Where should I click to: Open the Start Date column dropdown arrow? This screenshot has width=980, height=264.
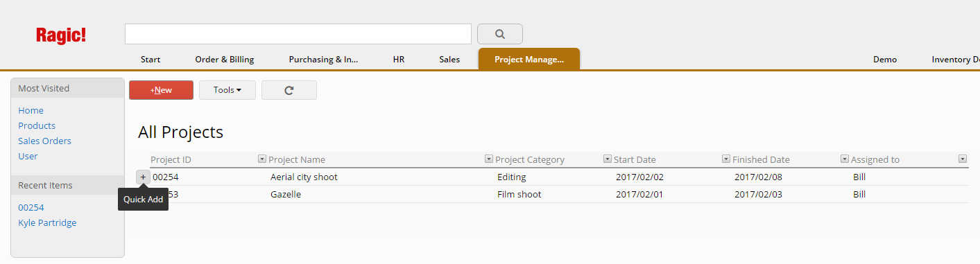coord(725,159)
